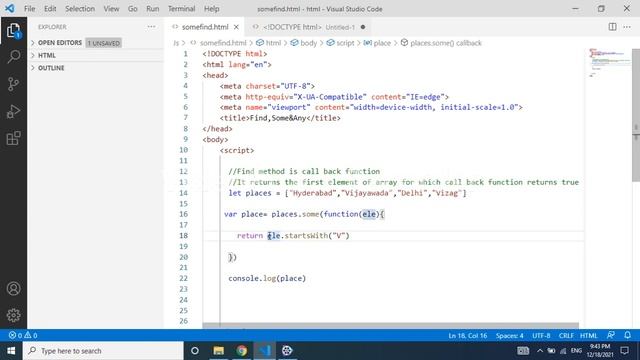The height and width of the screenshot is (360, 640).
Task: Open the Selection menu
Action: (x=80, y=9)
